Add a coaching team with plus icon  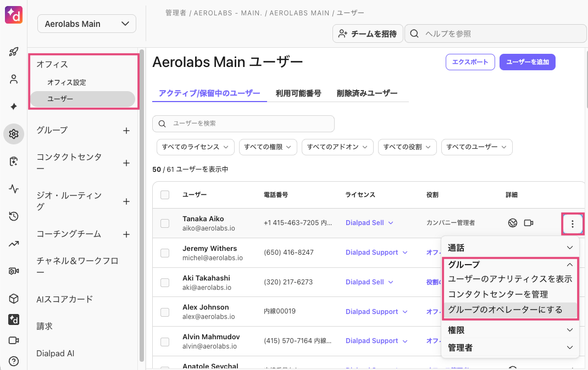pos(126,234)
